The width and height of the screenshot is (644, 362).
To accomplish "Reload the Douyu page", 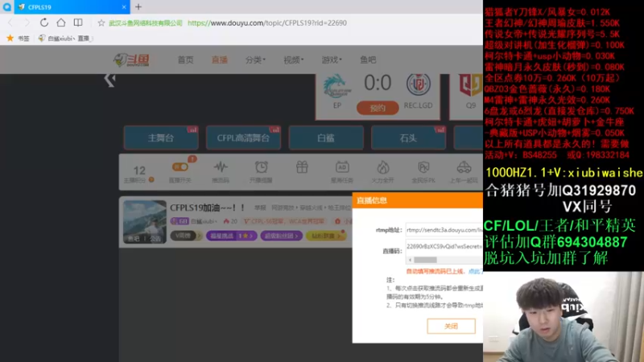I will tap(44, 23).
